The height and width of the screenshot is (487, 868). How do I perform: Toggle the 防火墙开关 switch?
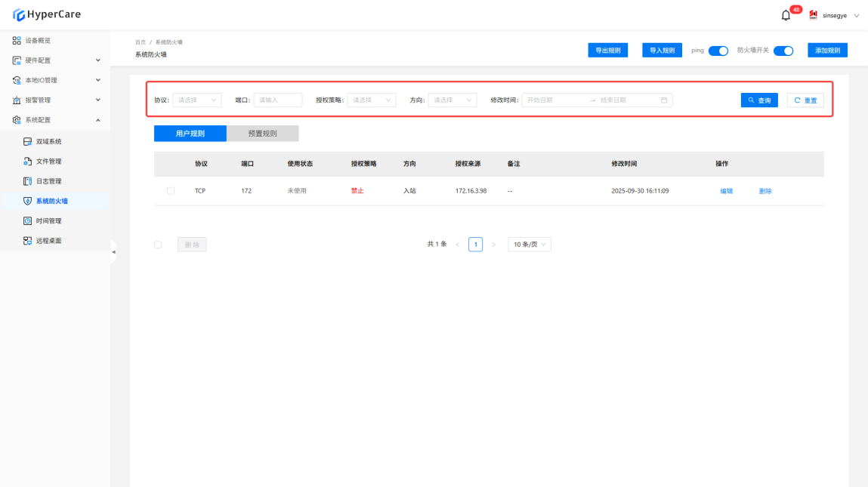[x=783, y=51]
